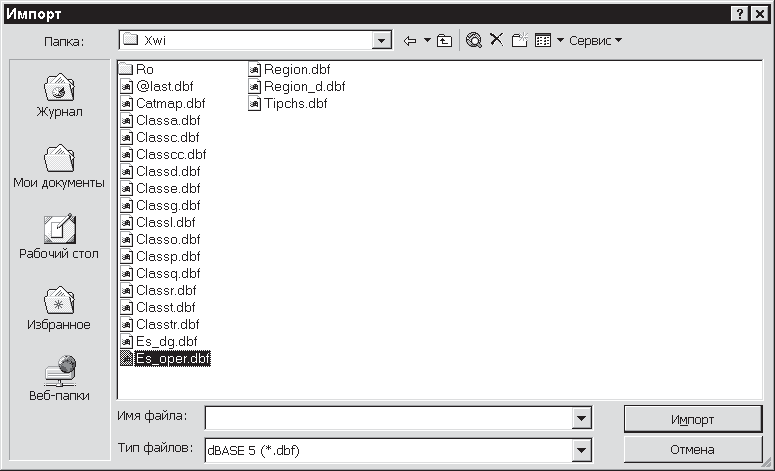Screen dimensions: 775x471
Task: Go up one folder level
Action: click(x=444, y=41)
